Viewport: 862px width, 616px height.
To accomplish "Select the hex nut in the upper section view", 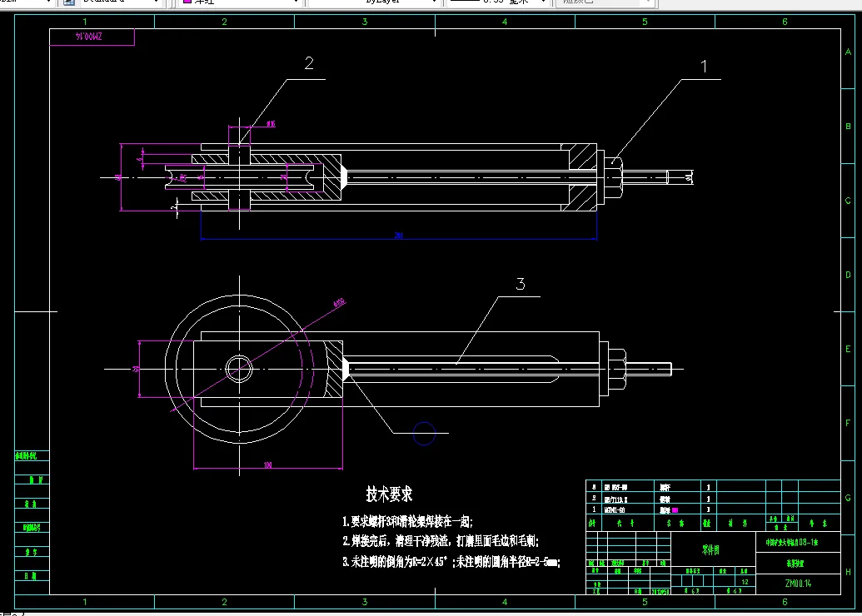I will 614,177.
